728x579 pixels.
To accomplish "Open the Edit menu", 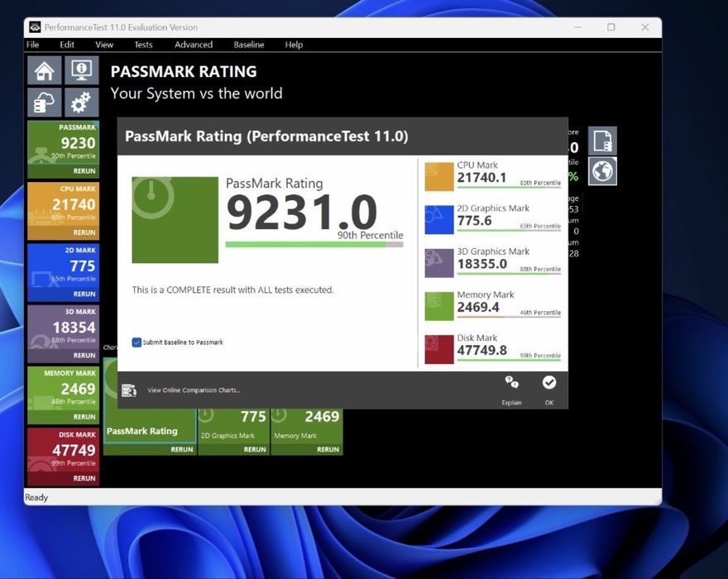I will [67, 45].
